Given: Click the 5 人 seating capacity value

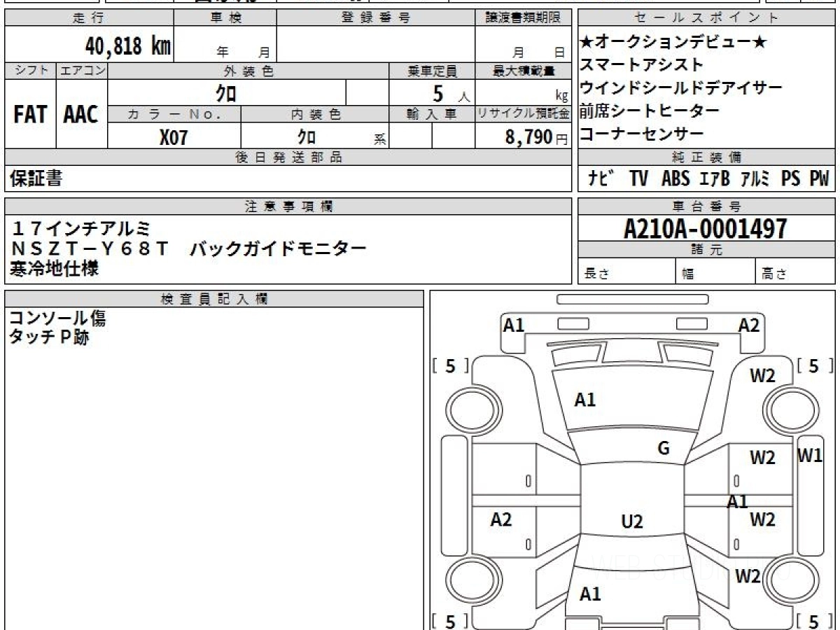Looking at the screenshot, I should (451, 92).
